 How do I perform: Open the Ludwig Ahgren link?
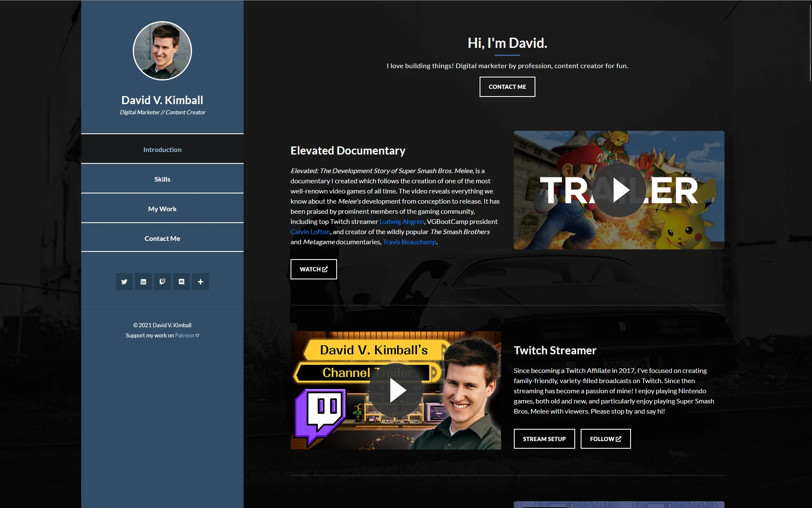[x=401, y=221]
